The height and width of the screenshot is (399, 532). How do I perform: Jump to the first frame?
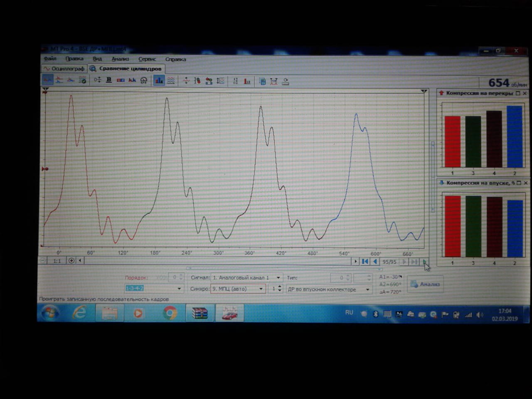coord(365,261)
